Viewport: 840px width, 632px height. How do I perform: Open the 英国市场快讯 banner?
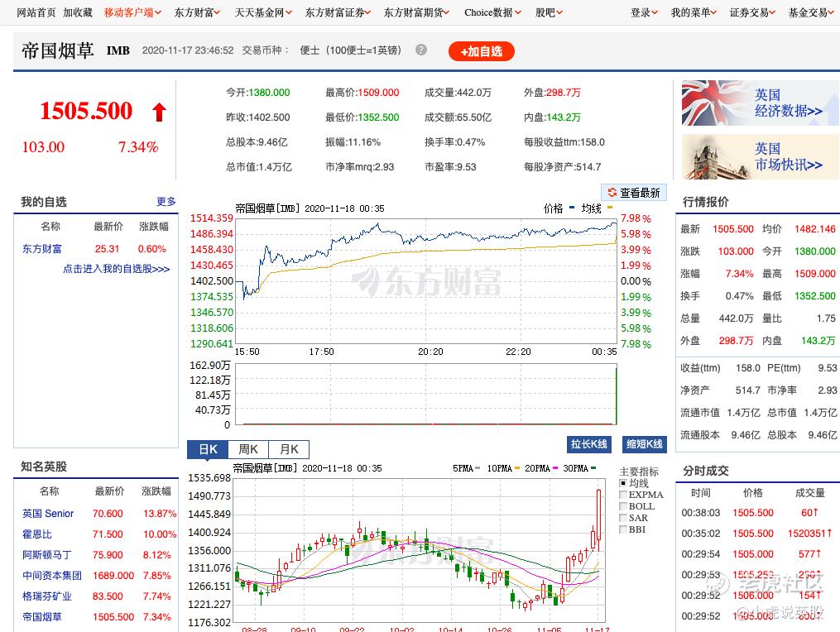[760, 156]
